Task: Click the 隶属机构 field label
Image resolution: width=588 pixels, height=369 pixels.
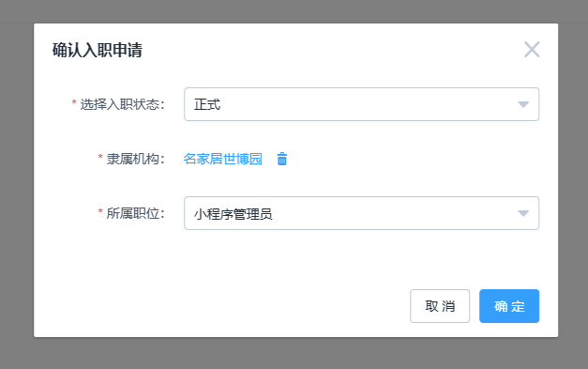Action: [136, 159]
